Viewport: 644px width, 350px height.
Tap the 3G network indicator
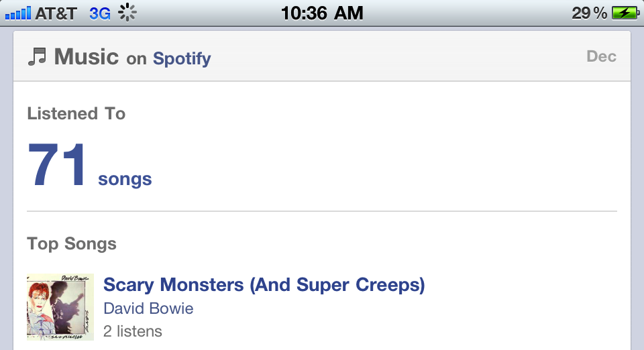[x=100, y=13]
